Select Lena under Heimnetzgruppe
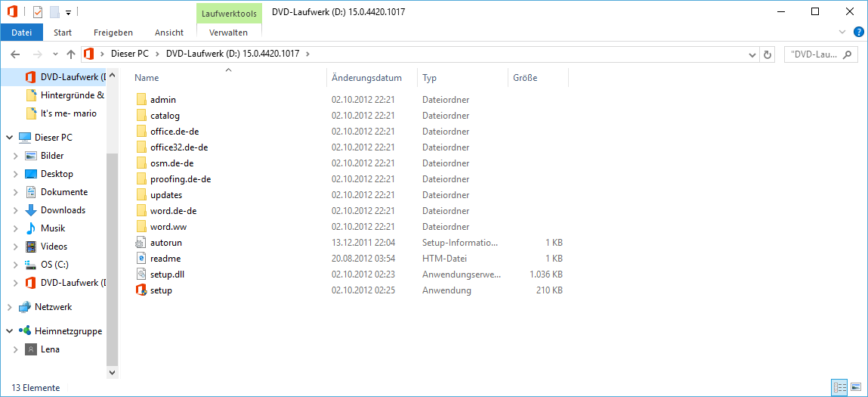868x397 pixels. tap(43, 349)
